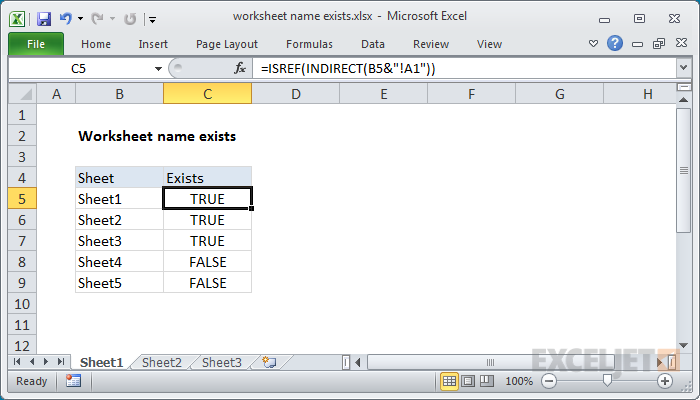700x400 pixels.
Task: Select column G header
Action: coord(559,94)
